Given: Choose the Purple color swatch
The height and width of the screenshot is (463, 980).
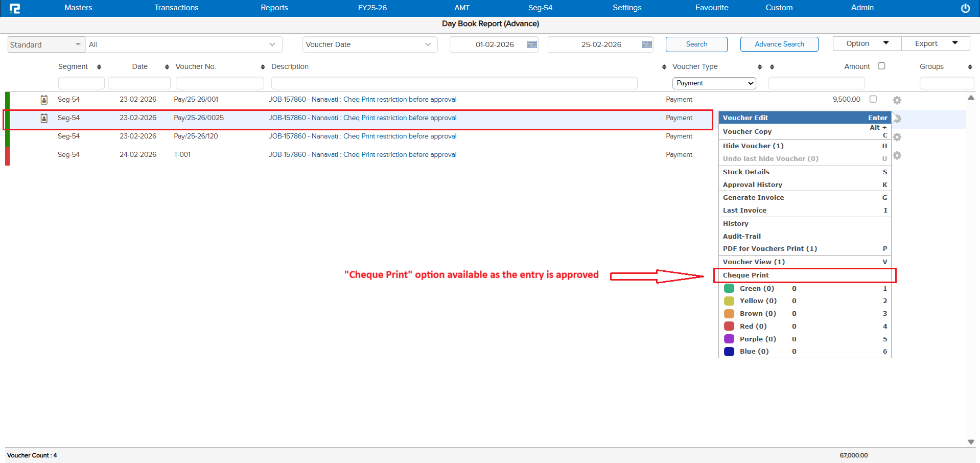Looking at the screenshot, I should coord(729,339).
